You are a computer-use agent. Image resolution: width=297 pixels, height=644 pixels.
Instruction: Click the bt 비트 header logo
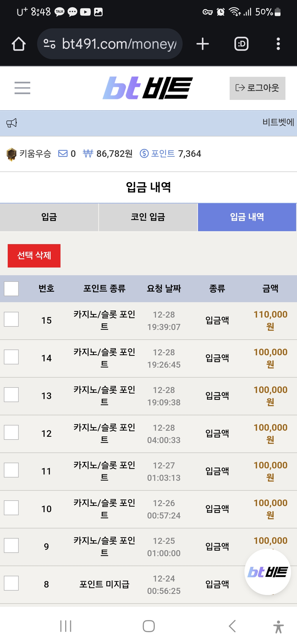click(148, 88)
